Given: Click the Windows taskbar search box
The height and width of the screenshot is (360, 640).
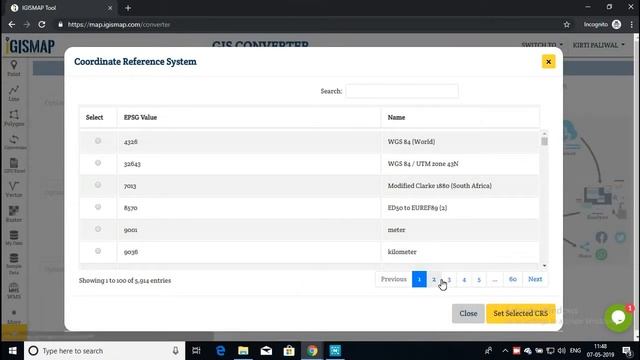Looking at the screenshot, I should point(104,351).
